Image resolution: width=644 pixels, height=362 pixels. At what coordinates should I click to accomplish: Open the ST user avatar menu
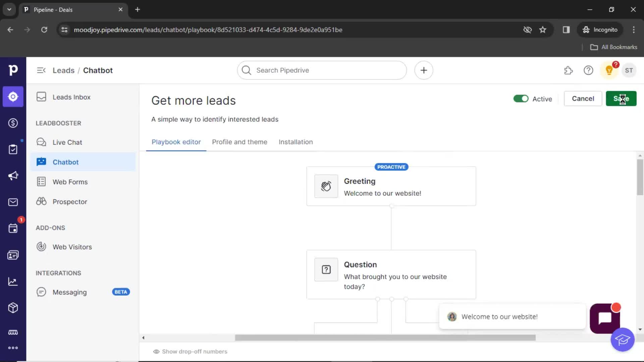click(629, 70)
